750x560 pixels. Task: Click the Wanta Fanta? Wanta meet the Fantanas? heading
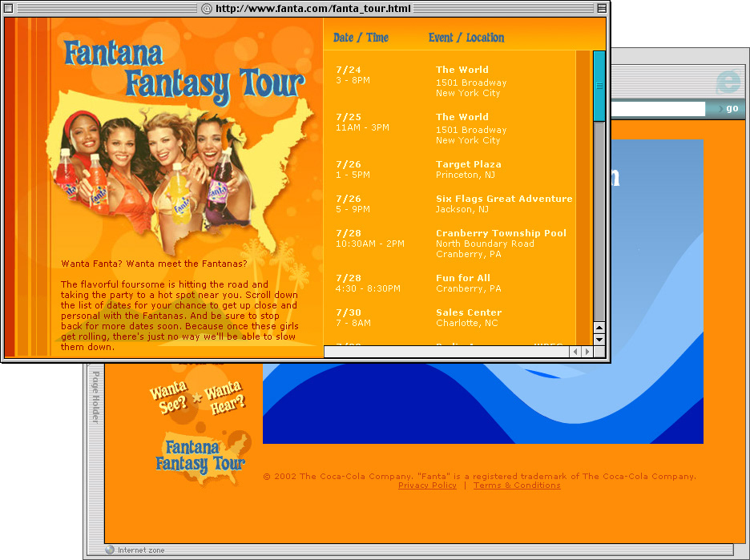(154, 264)
